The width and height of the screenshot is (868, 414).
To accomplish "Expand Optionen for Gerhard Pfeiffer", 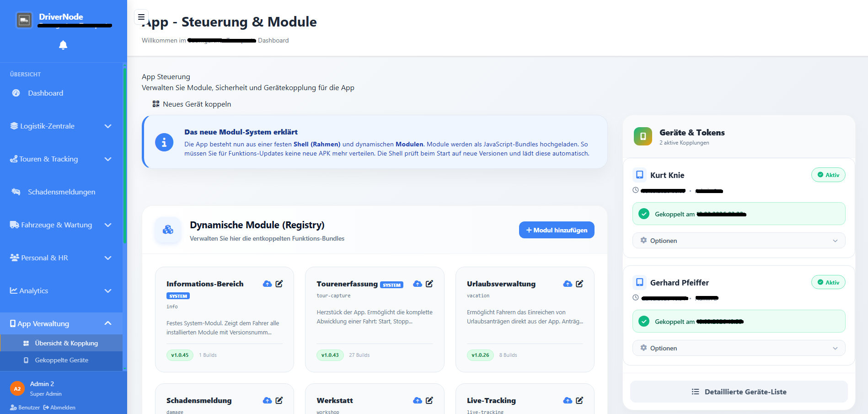I will tap(739, 348).
